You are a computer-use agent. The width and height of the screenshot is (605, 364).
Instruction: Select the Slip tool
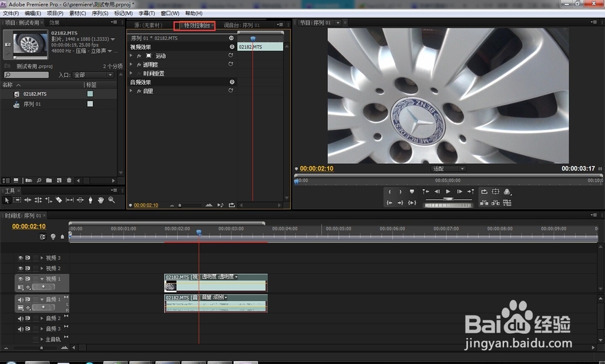(x=70, y=200)
